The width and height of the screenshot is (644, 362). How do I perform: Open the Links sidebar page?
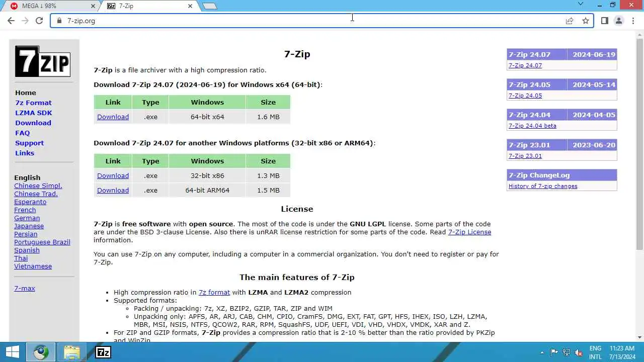tap(25, 153)
